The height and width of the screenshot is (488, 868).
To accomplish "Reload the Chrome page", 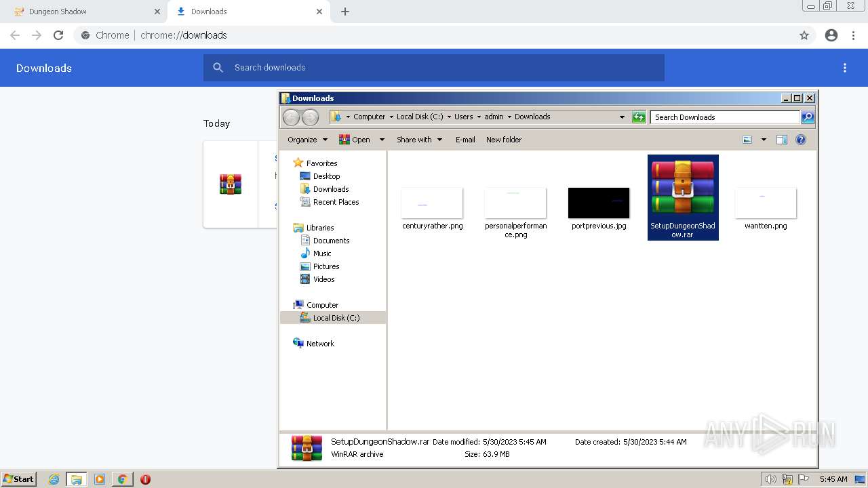I will pos(58,35).
